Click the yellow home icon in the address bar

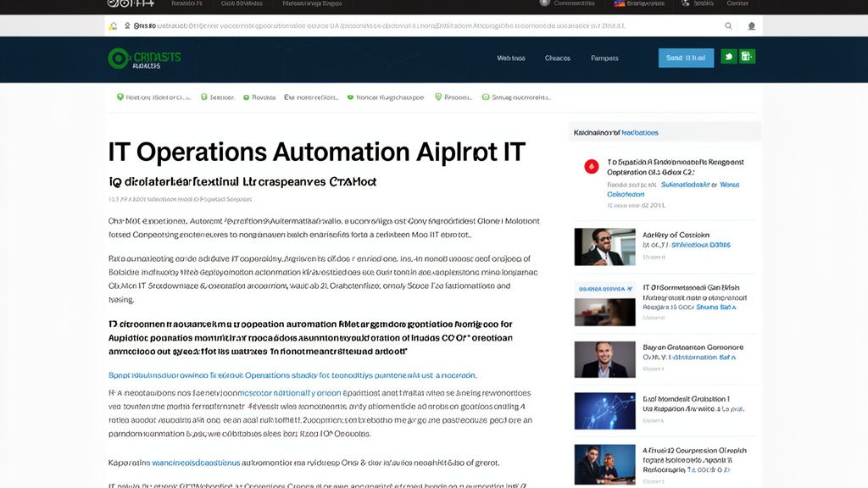(113, 26)
